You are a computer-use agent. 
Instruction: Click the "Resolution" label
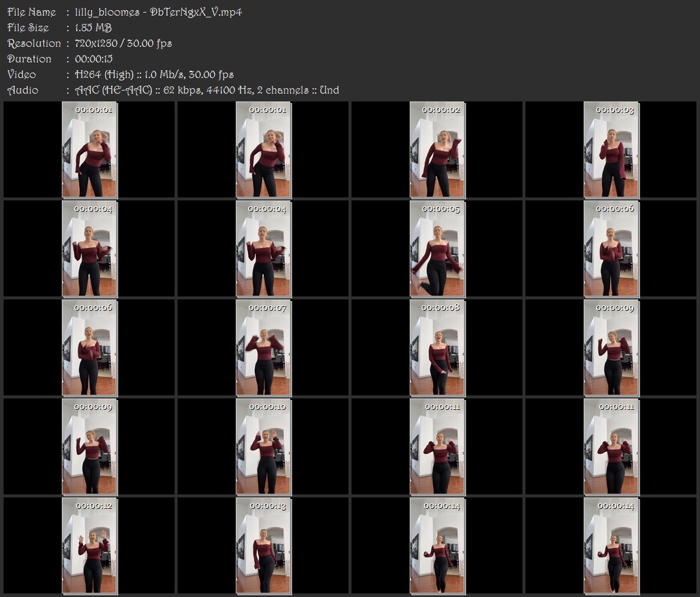click(x=34, y=43)
